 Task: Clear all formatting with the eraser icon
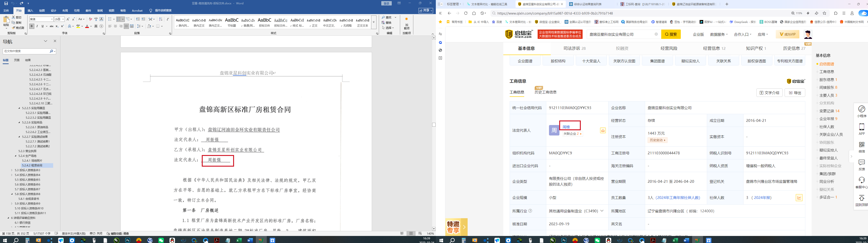pyautogui.click(x=90, y=19)
